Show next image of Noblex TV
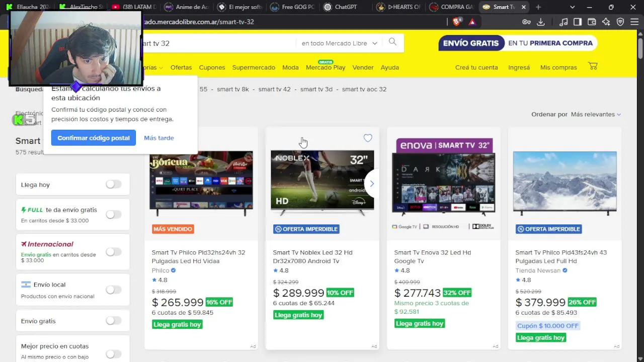The image size is (644, 362). pyautogui.click(x=372, y=184)
